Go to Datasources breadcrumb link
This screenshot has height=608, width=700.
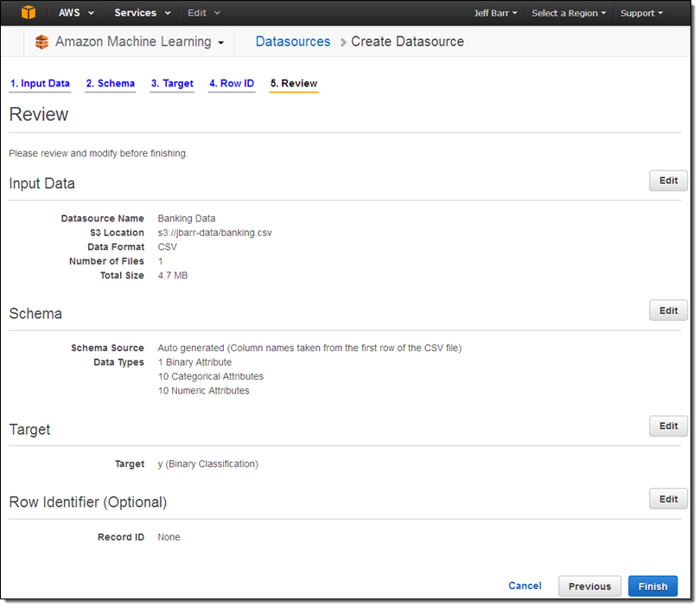coord(293,42)
